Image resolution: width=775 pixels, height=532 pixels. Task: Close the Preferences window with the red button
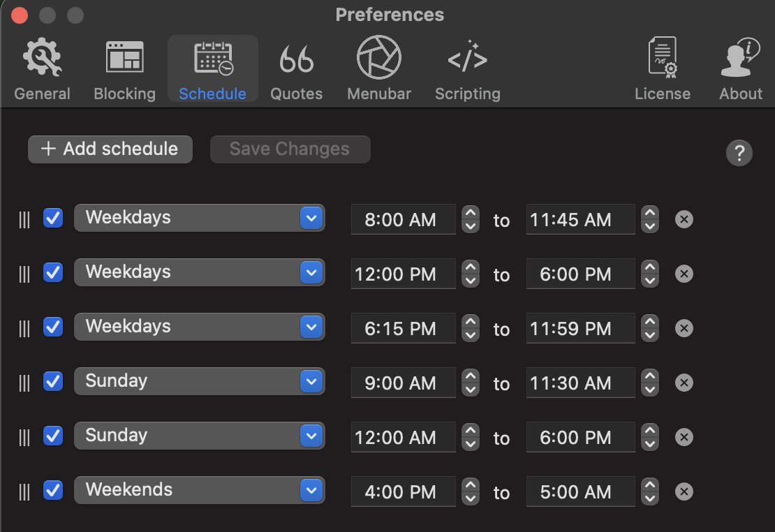tap(20, 15)
